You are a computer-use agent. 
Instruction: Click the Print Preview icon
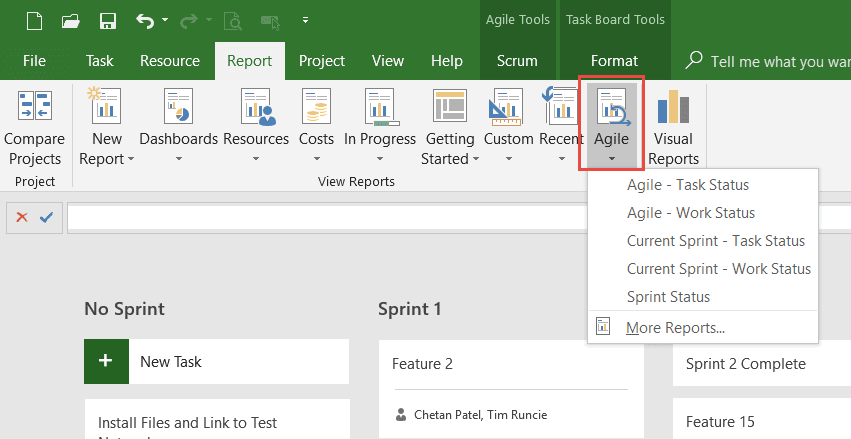pos(233,21)
